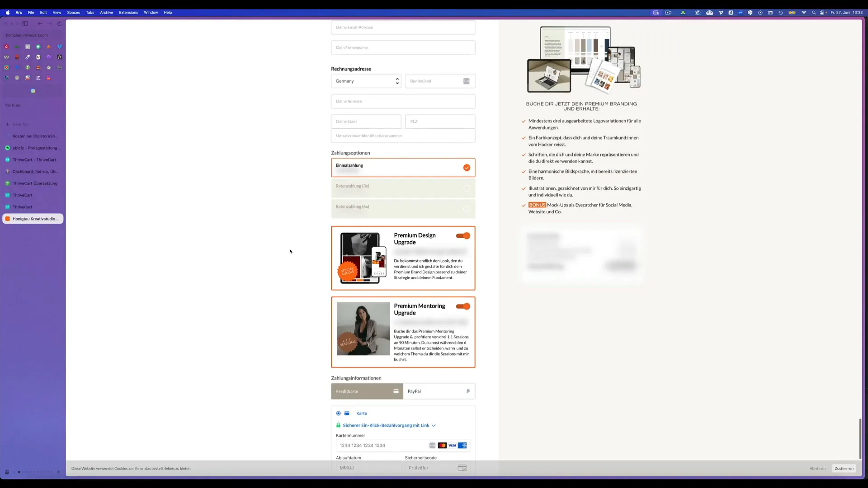Open the ablefy - Preisgestaltung tab
868x488 pixels.
(x=33, y=148)
